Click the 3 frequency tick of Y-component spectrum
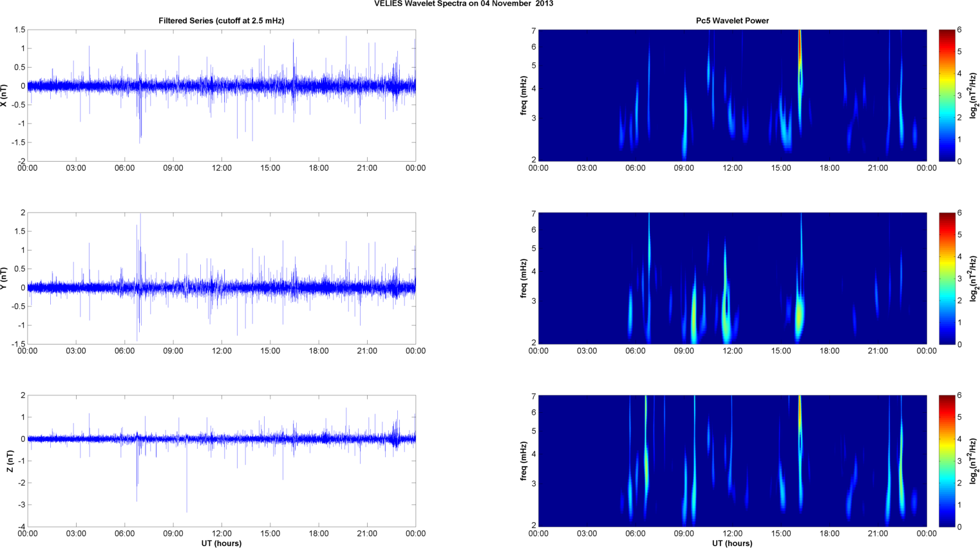Screen dimensions: 980x548 534,301
